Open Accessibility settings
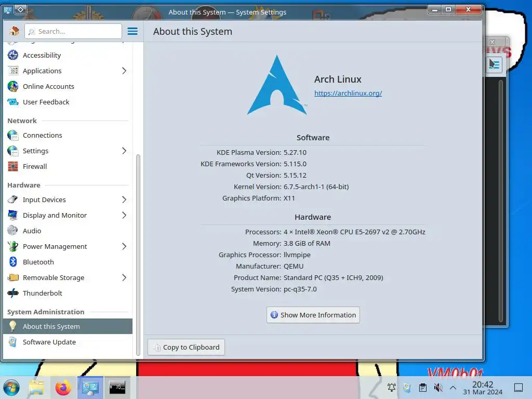Screen dimensions: 532x399 [x=68, y=55]
